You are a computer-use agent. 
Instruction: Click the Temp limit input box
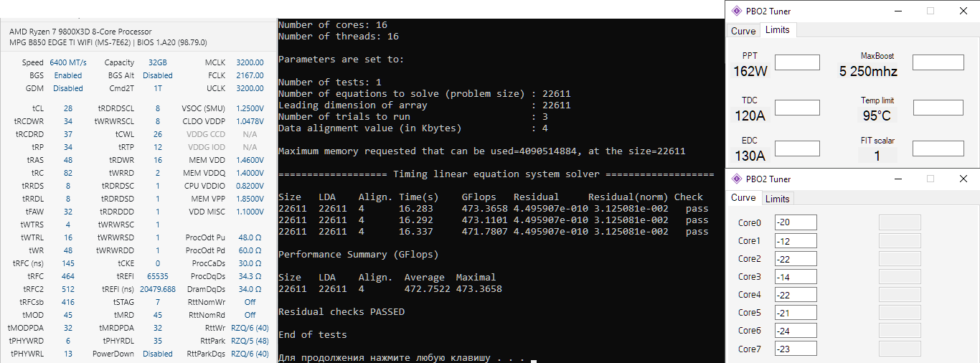pyautogui.click(x=938, y=108)
